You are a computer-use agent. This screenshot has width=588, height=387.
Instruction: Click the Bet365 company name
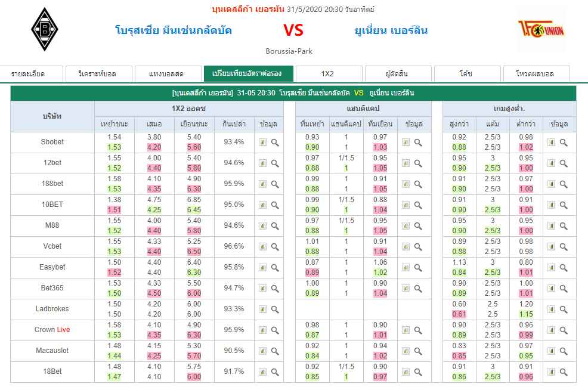(x=52, y=288)
